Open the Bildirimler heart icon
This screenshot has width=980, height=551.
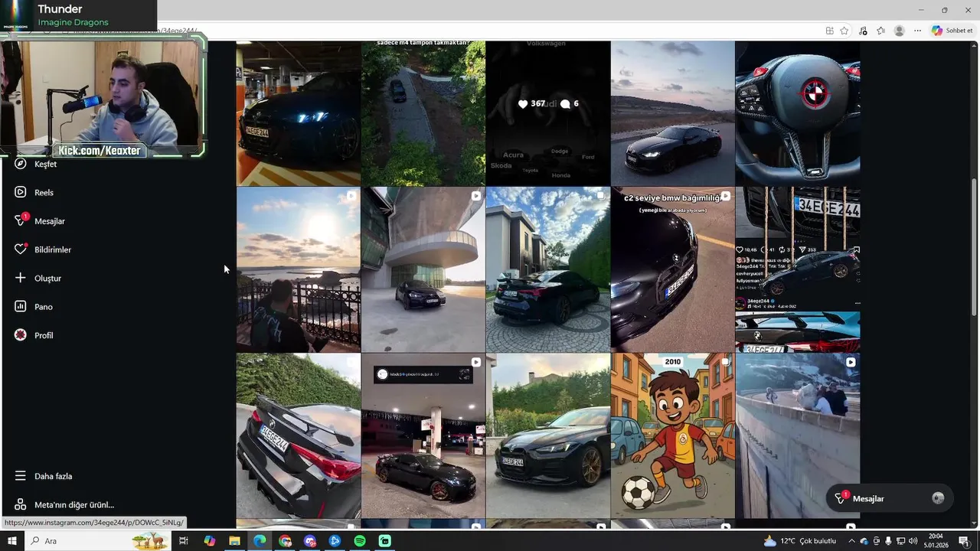click(21, 249)
